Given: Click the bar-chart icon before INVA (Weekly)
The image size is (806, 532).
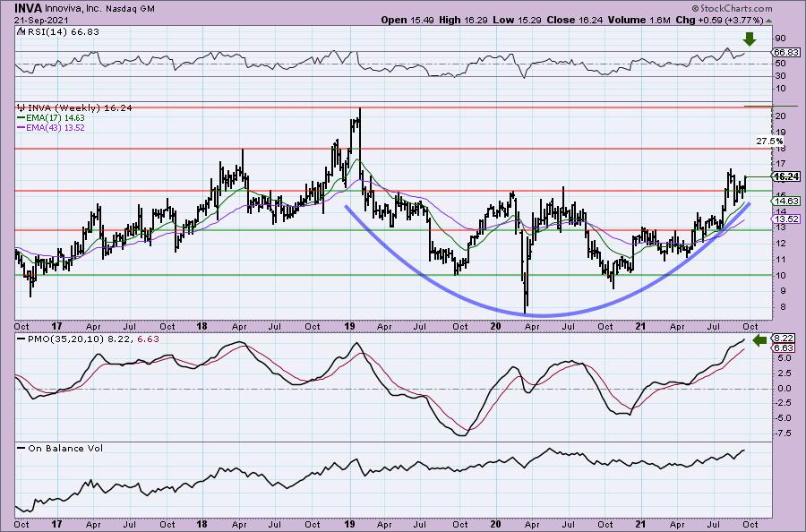Looking at the screenshot, I should (x=21, y=108).
